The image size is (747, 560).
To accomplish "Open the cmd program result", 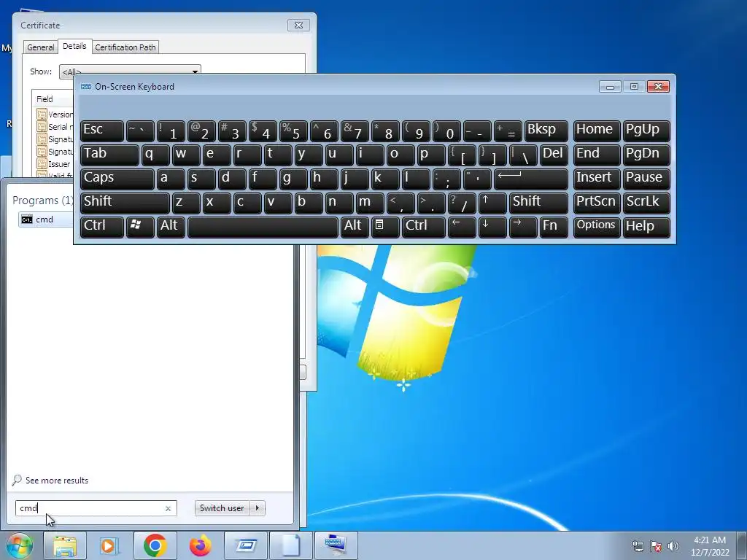I will (x=44, y=219).
